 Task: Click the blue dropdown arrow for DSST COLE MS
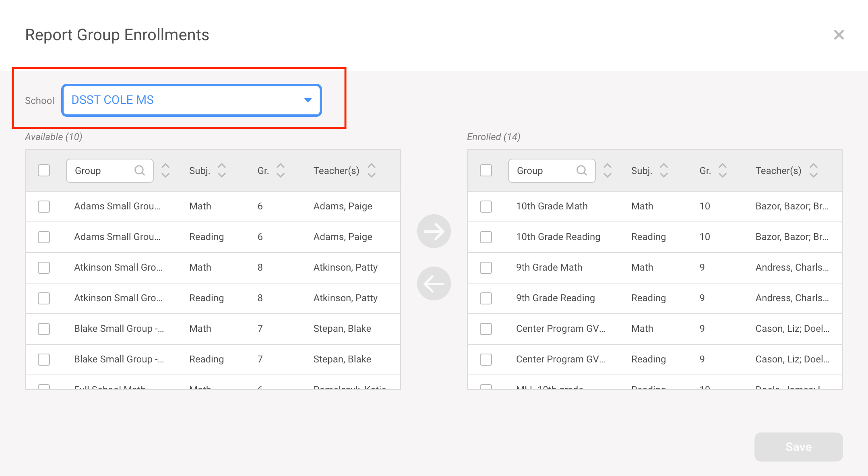point(308,100)
